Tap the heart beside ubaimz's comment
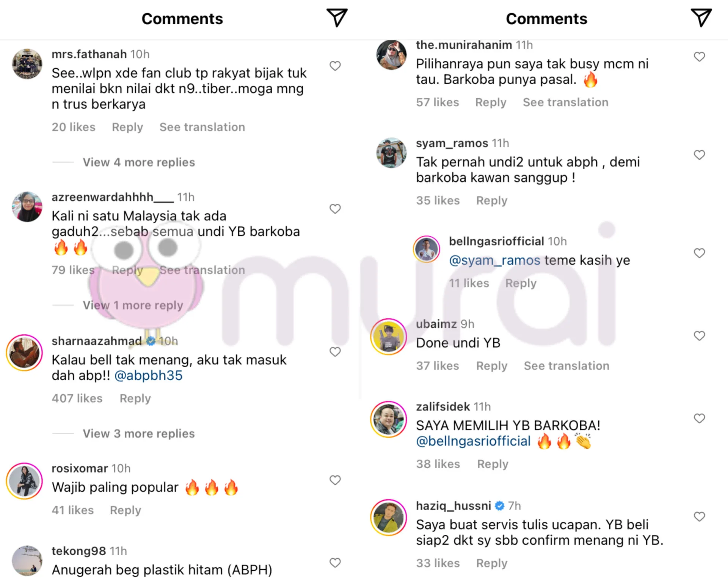 click(x=700, y=336)
